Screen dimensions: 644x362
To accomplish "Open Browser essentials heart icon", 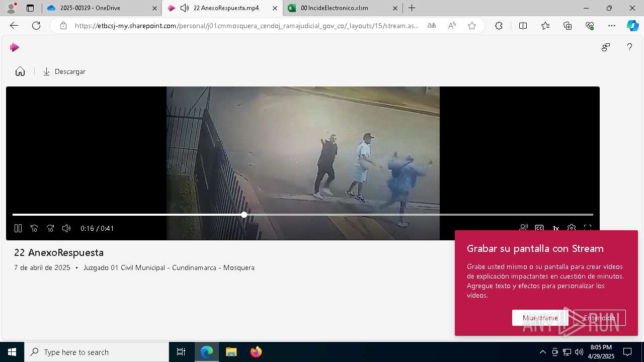I will click(590, 26).
